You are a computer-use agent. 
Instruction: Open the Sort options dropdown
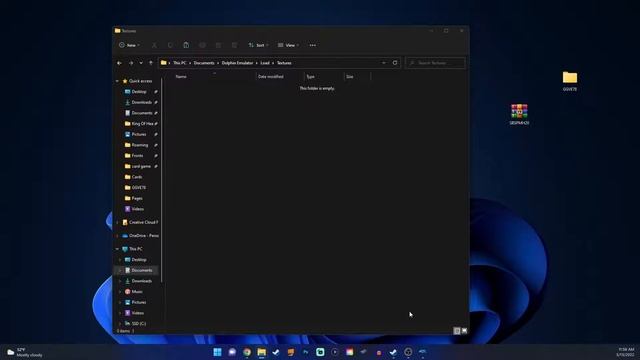pos(258,45)
